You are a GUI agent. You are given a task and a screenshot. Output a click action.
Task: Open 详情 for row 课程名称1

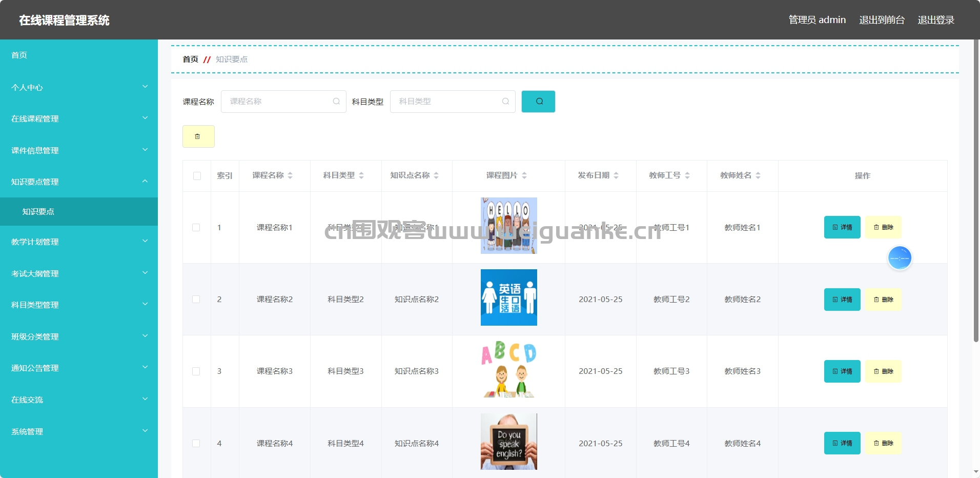[842, 227]
